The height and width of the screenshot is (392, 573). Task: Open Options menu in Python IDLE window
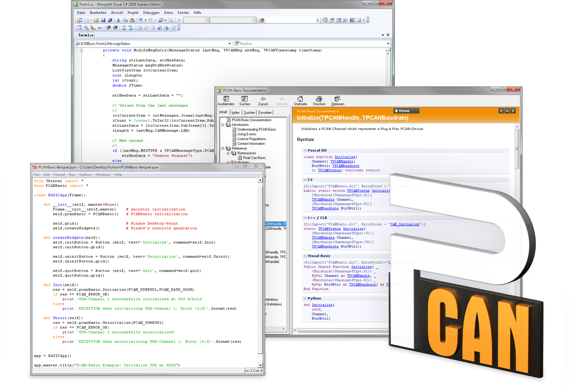click(x=86, y=175)
